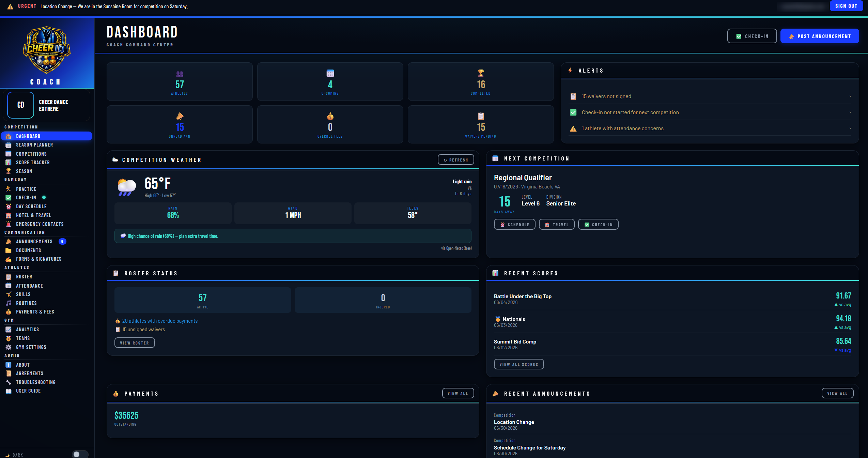Select the Cheer Dance Extreme gym card
The height and width of the screenshot is (458, 868).
47,105
